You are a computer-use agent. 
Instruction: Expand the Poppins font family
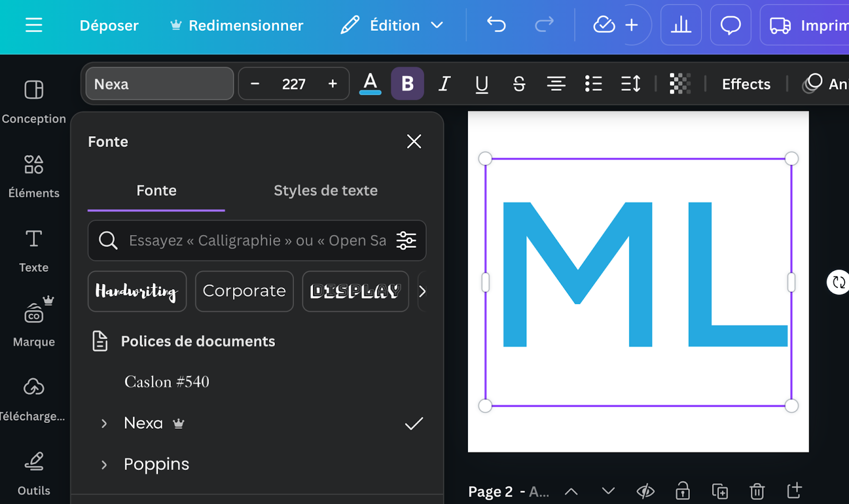point(104,464)
